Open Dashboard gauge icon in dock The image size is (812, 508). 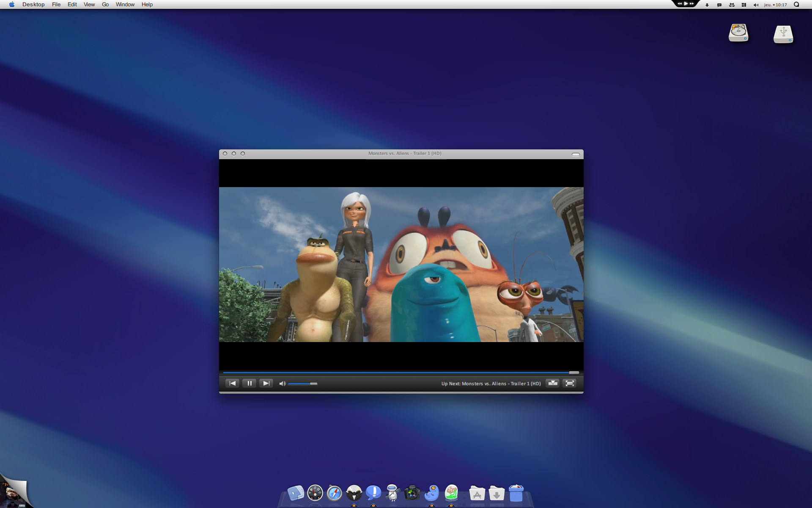(x=315, y=493)
